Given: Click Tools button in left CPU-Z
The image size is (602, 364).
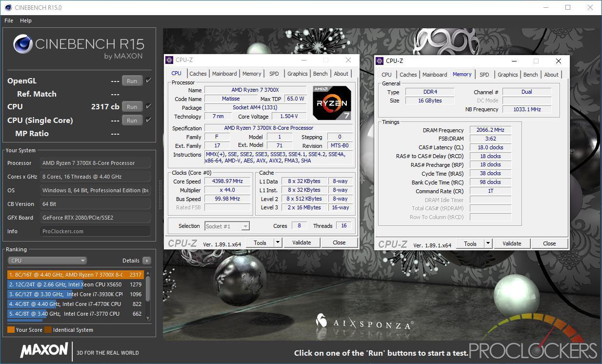Looking at the screenshot, I should [x=260, y=243].
